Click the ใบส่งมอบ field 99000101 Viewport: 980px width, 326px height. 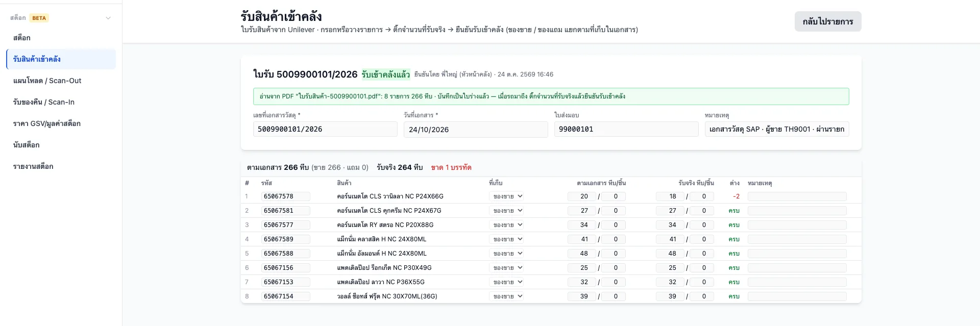[626, 129]
